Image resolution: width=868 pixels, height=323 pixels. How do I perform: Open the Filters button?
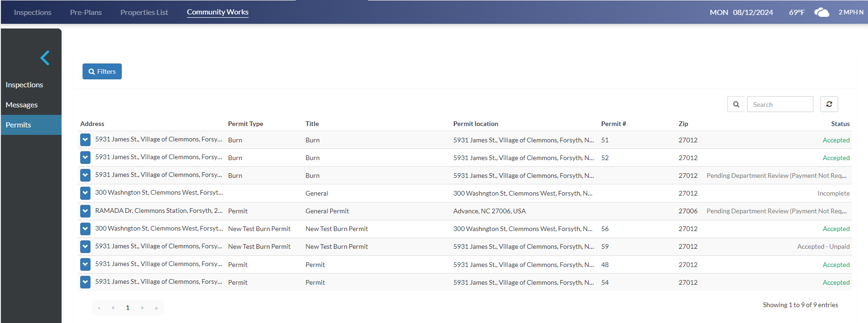[x=102, y=71]
